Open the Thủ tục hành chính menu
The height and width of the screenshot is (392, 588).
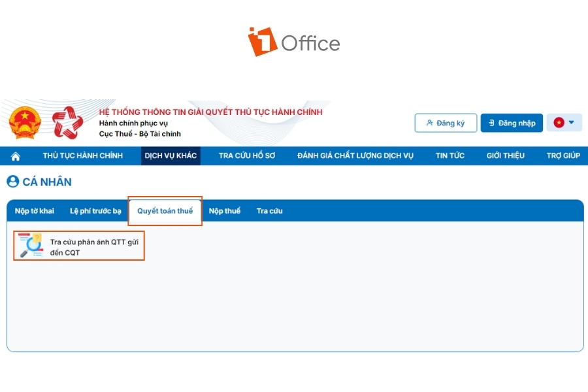[x=83, y=155]
